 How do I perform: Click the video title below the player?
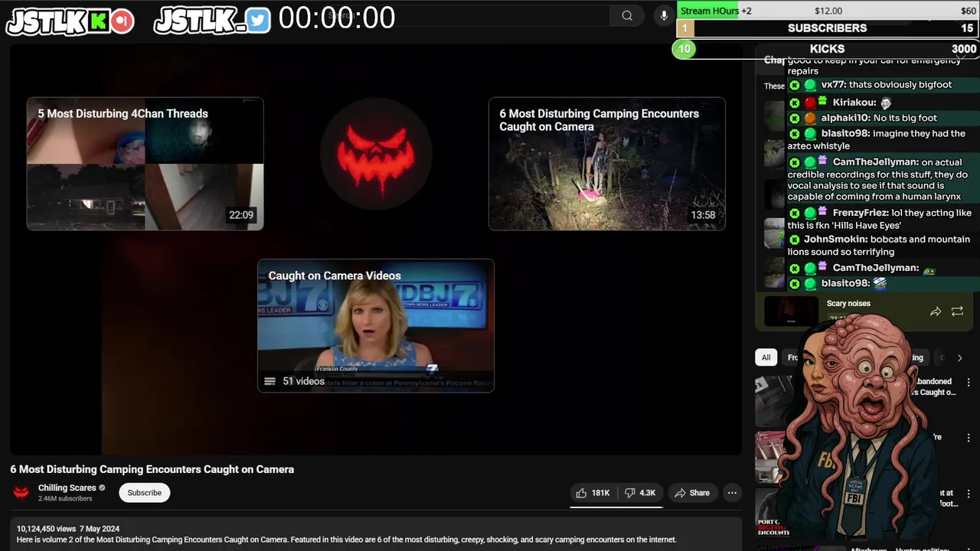tap(152, 469)
